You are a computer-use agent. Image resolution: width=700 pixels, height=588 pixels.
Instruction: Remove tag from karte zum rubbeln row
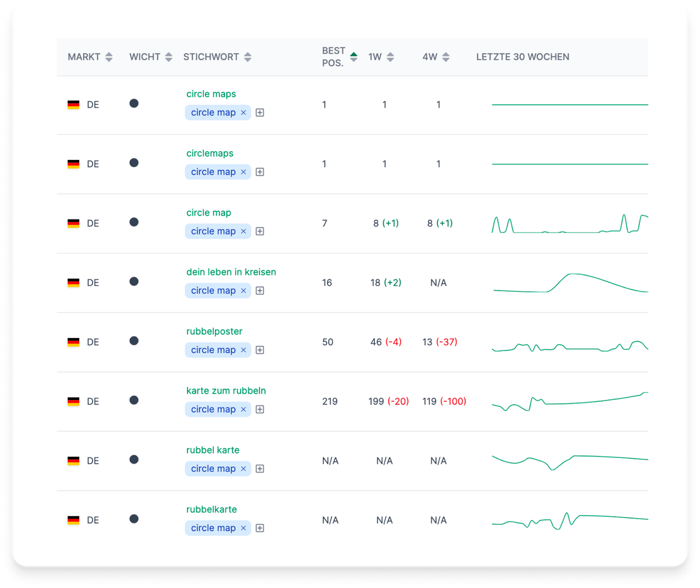tap(243, 409)
